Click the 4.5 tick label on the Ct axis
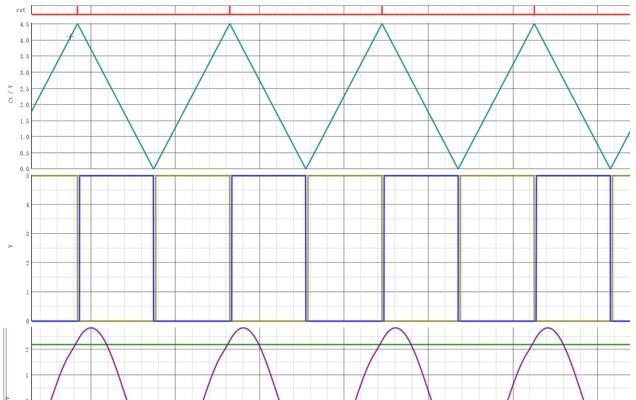636x400 pixels. point(24,25)
